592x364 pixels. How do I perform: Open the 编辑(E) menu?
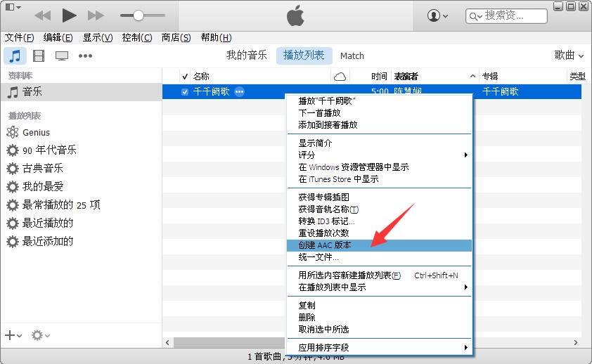click(58, 38)
